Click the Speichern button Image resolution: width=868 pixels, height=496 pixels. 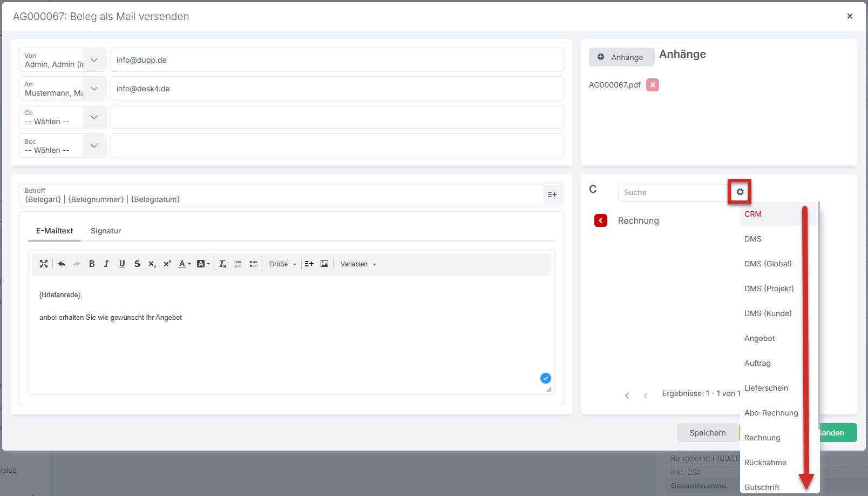click(707, 433)
